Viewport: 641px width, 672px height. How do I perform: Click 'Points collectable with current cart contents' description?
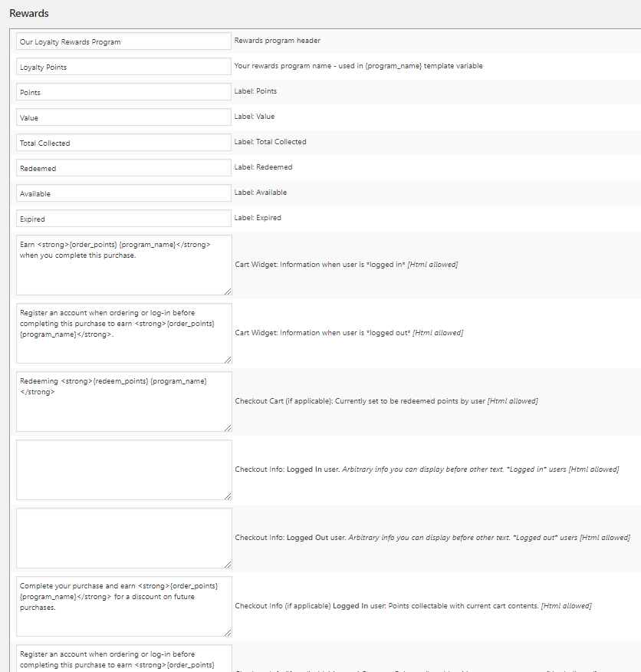click(x=413, y=605)
